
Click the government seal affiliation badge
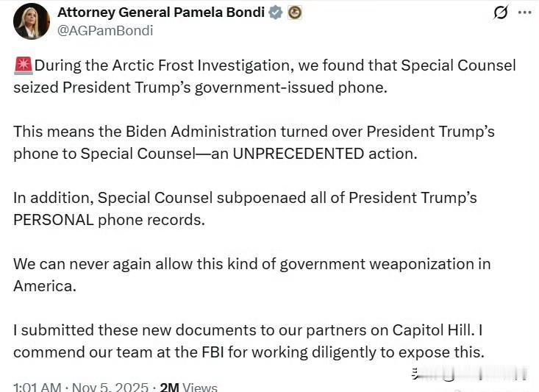click(294, 13)
